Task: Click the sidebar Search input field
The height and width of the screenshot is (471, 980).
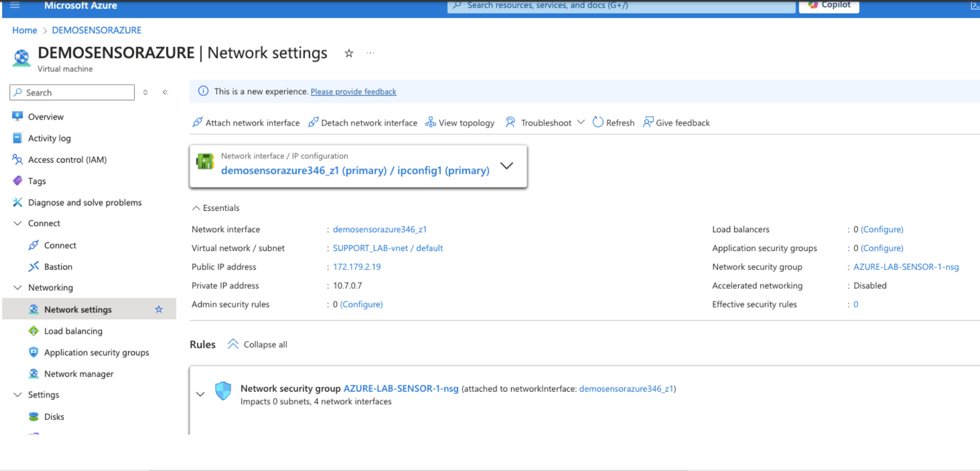Action: (x=72, y=92)
